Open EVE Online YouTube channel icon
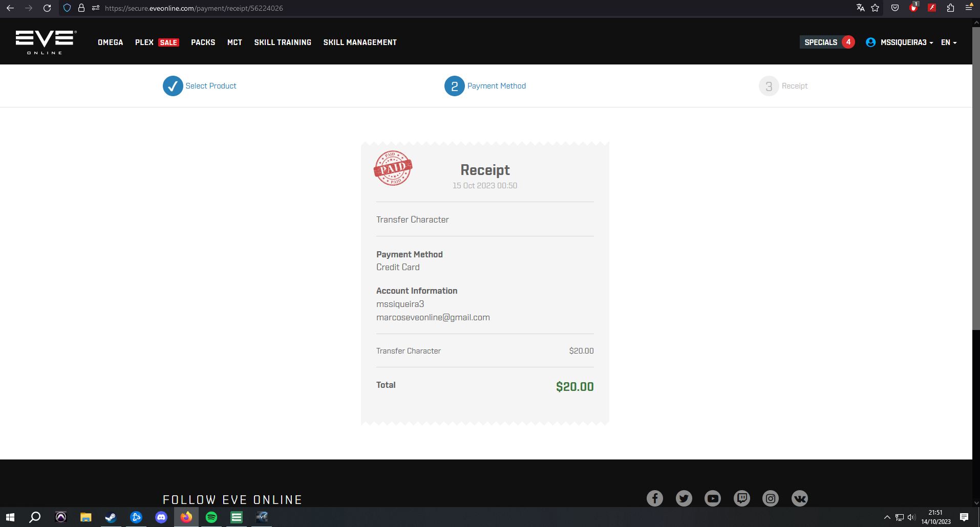This screenshot has width=980, height=527. click(713, 498)
